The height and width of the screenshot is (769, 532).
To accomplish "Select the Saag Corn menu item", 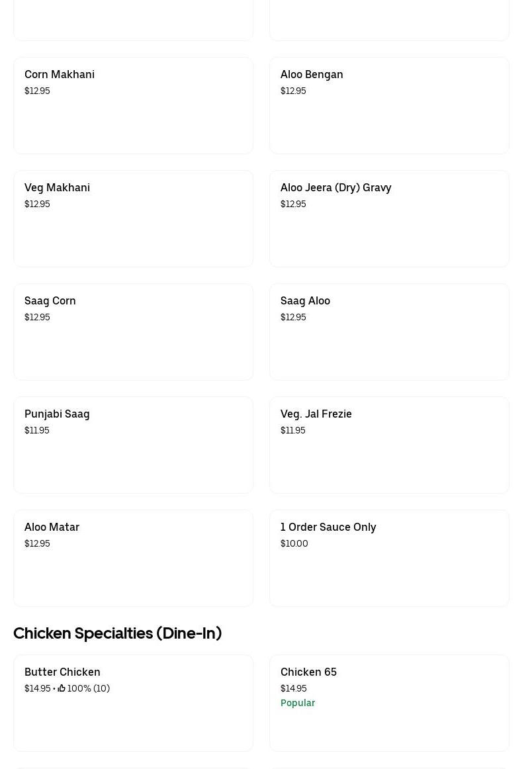I will [x=133, y=332].
